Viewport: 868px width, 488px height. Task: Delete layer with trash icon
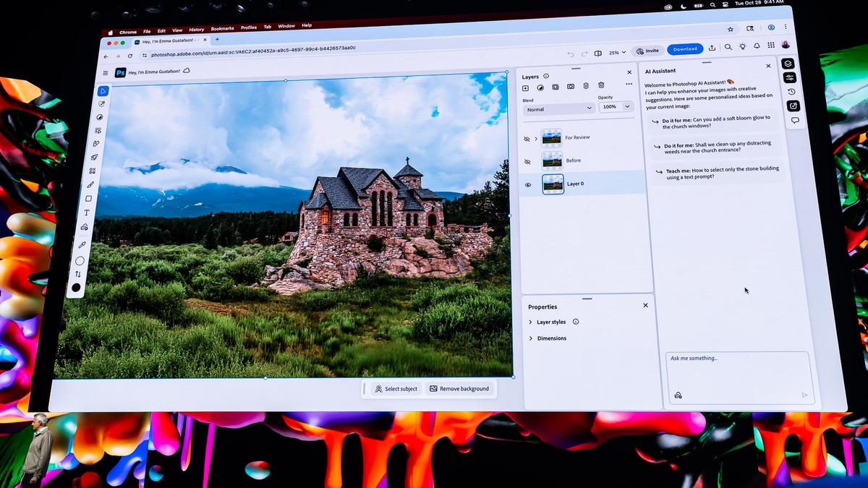(601, 85)
